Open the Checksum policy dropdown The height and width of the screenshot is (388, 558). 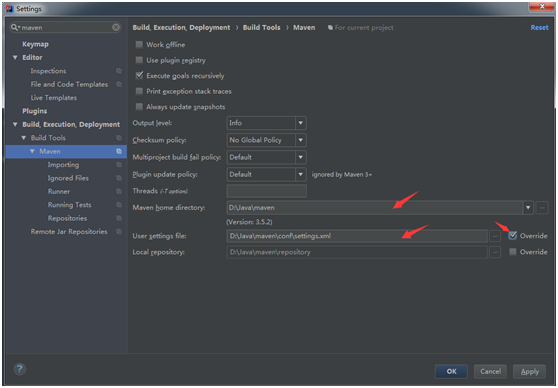pyautogui.click(x=266, y=140)
